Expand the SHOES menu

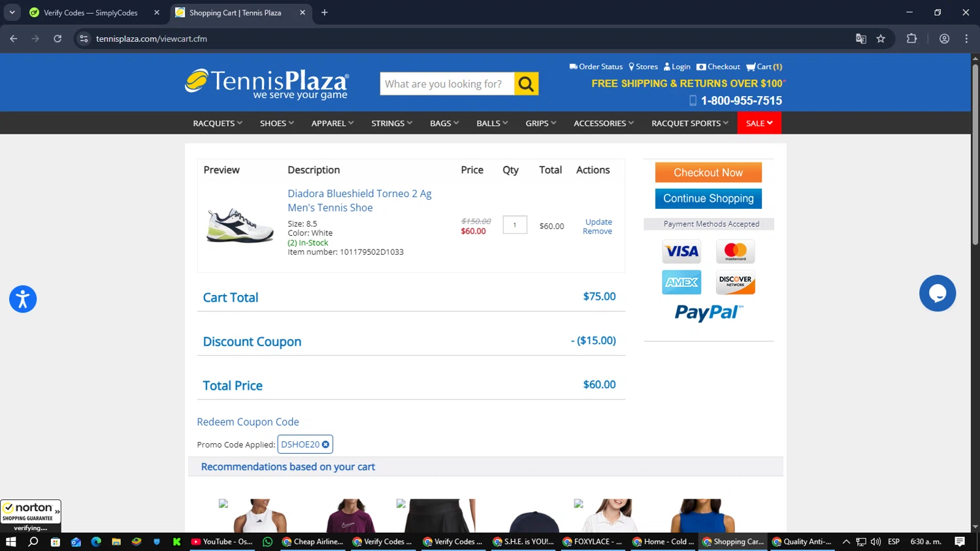(277, 123)
